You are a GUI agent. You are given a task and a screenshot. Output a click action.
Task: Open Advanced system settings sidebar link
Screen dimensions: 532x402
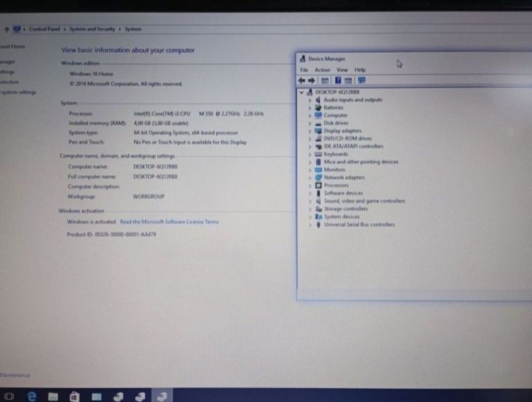(x=18, y=92)
